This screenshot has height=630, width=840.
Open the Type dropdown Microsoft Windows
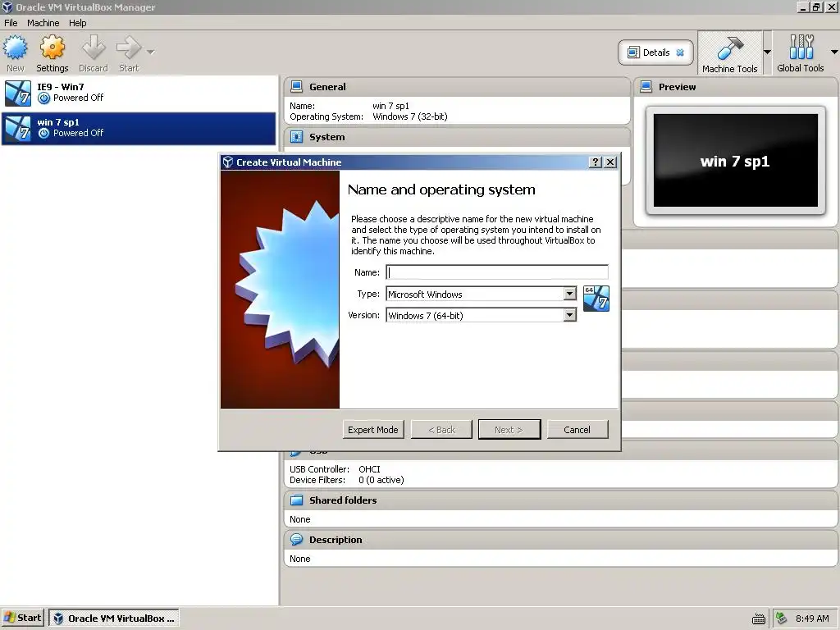481,294
